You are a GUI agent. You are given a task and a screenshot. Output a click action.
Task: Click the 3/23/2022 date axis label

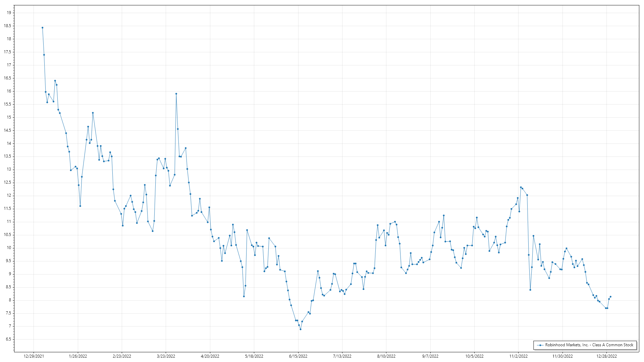coord(166,356)
